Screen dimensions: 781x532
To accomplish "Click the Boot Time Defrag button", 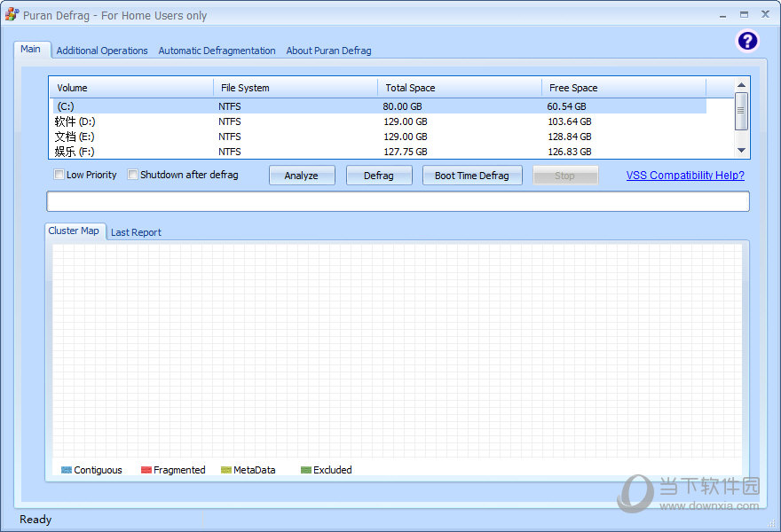I will tap(472, 176).
